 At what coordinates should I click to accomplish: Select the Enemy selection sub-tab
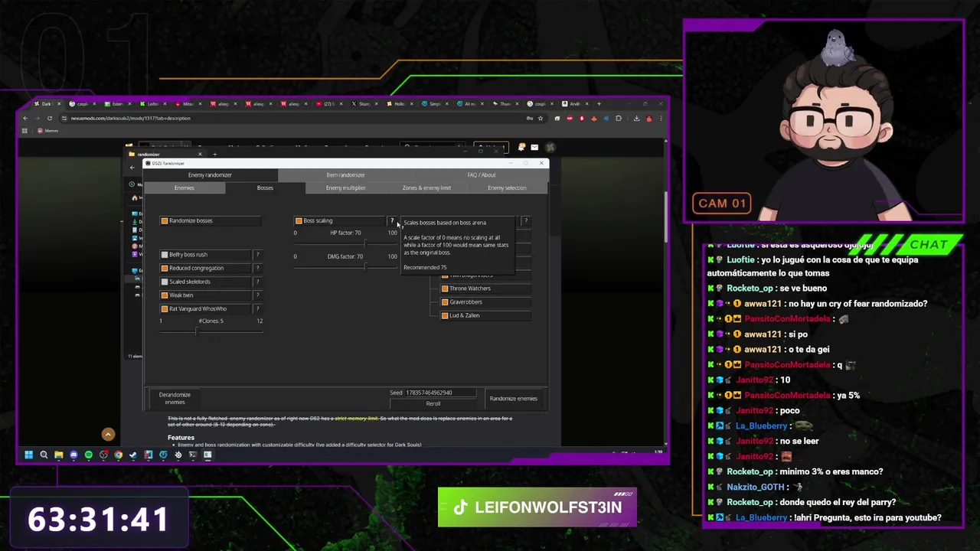[507, 187]
